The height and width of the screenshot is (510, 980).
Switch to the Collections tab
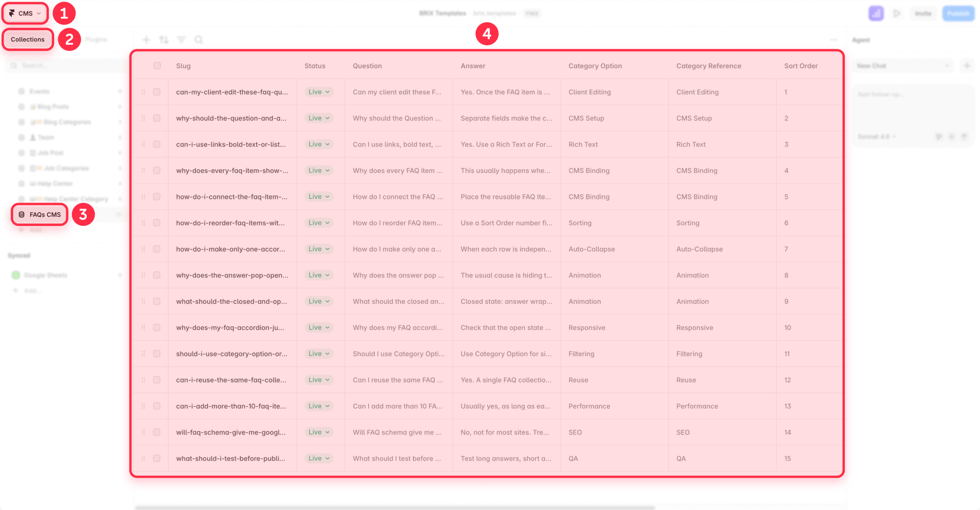[28, 40]
